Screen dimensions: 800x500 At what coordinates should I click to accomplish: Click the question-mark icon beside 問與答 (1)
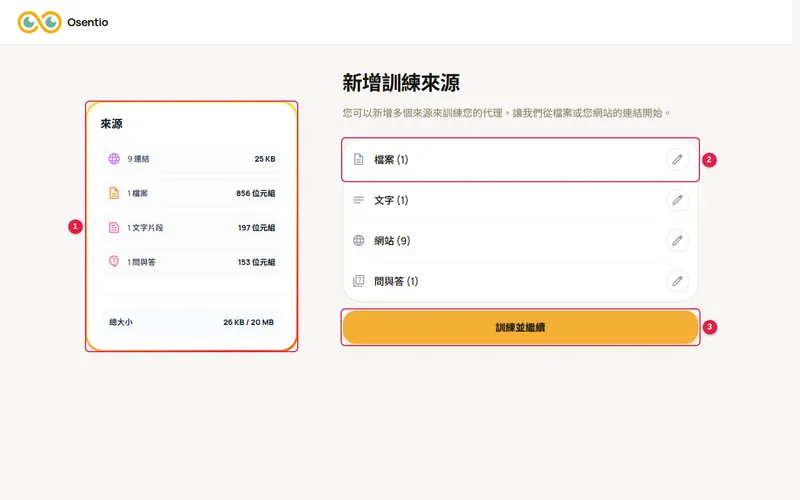(x=359, y=281)
